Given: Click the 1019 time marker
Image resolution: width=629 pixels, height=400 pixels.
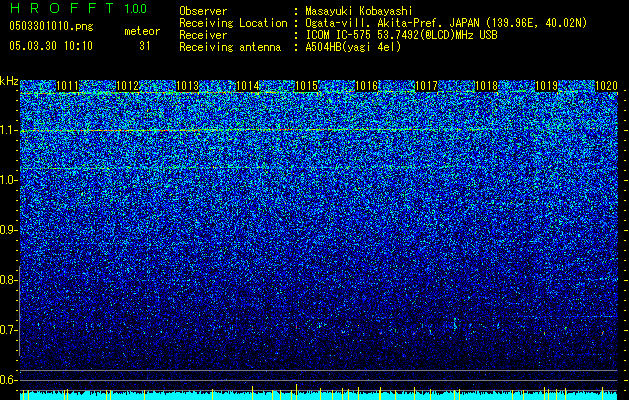Looking at the screenshot, I should (546, 86).
